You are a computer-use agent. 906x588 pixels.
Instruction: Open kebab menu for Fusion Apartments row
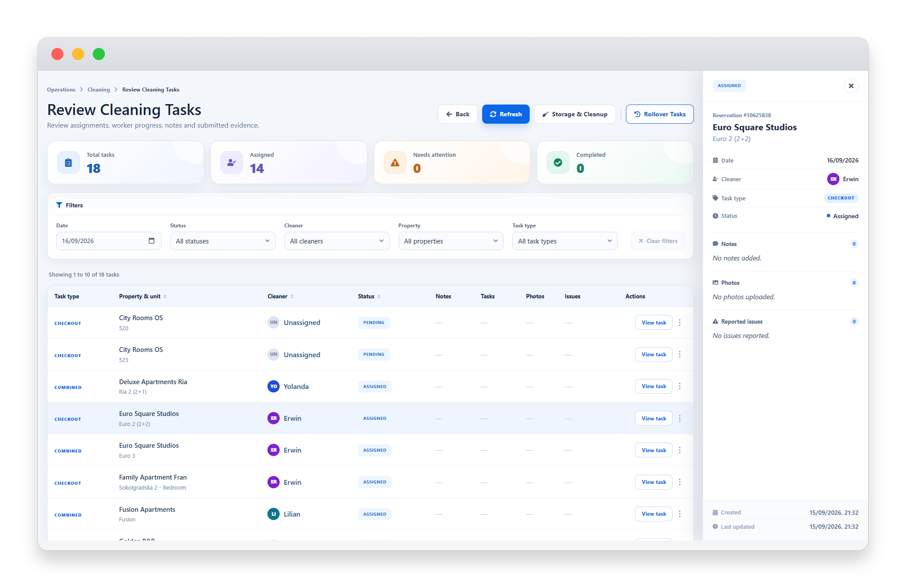[679, 514]
